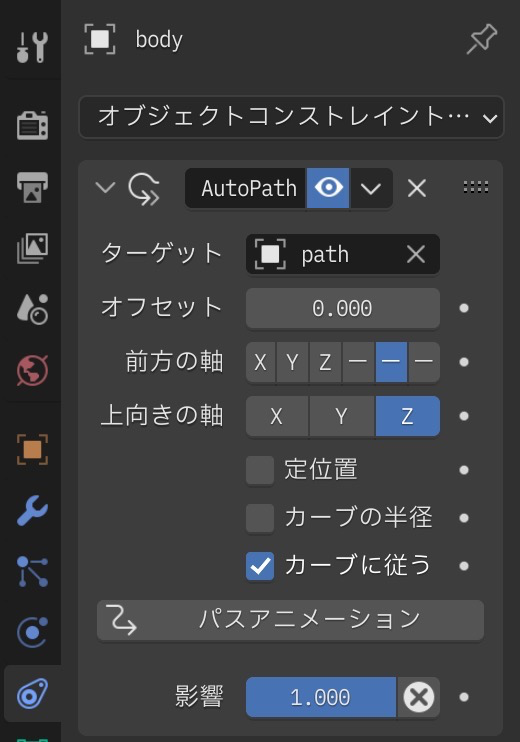The height and width of the screenshot is (742, 520).
Task: Disable the カーブに従う checkbox
Action: (260, 566)
